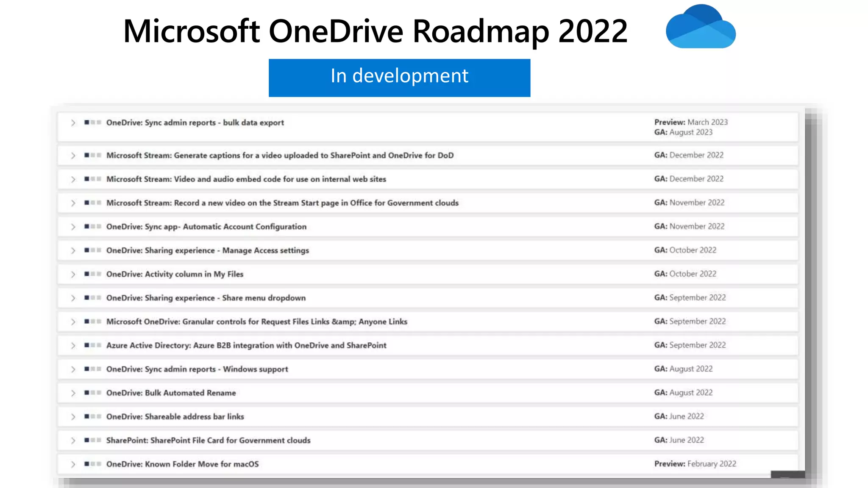
Task: Click status icon of Granular controls row
Action: click(92, 321)
